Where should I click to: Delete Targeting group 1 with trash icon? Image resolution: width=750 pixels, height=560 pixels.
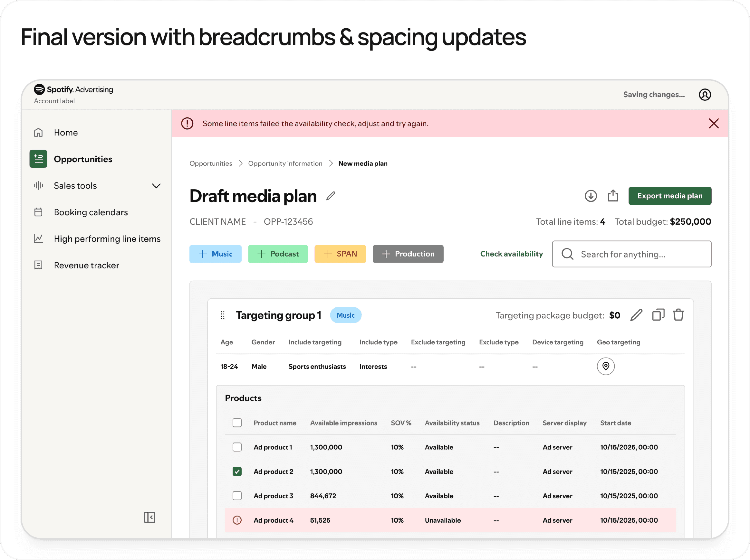(678, 315)
